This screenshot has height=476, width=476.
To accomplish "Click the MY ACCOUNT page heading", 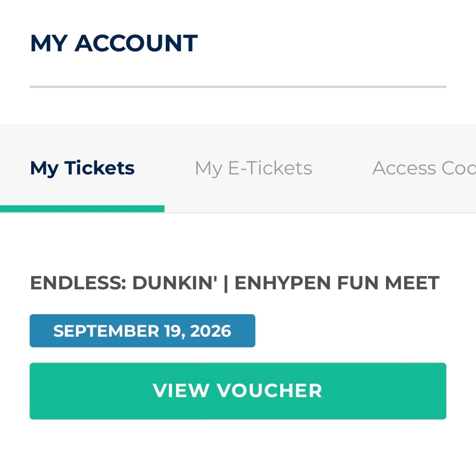I will [x=114, y=43].
